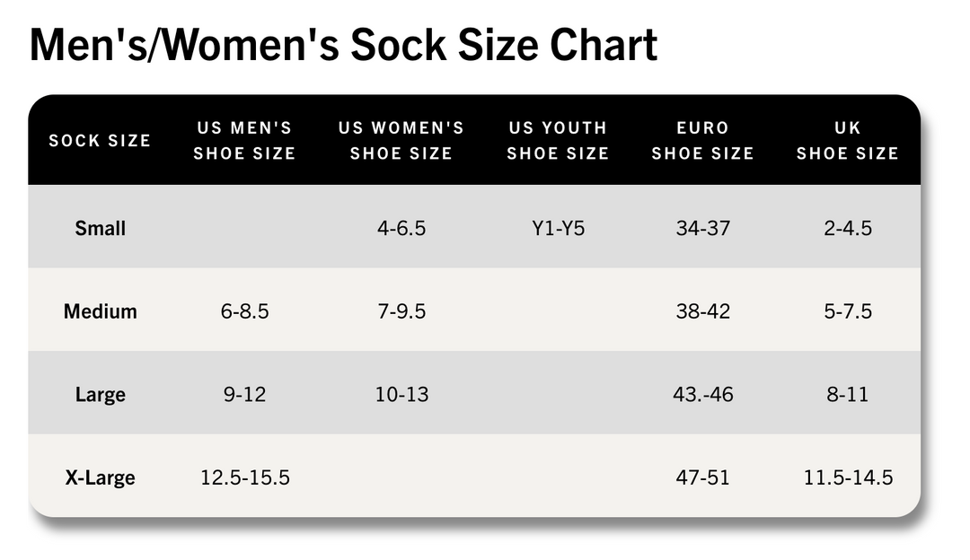Viewport: 970px width, 560px height.
Task: Click the 4-6.5 women's size cell
Action: 401,228
